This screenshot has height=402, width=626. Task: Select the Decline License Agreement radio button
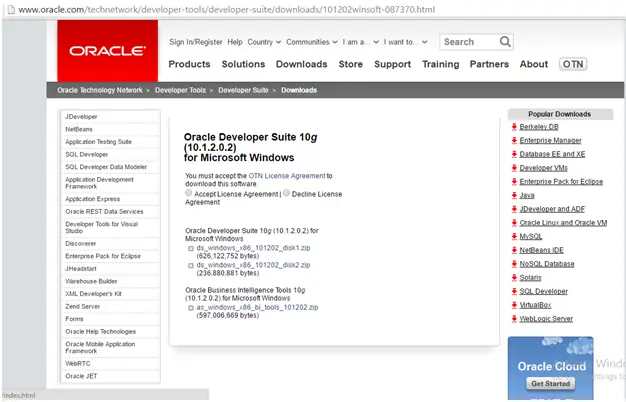(286, 193)
